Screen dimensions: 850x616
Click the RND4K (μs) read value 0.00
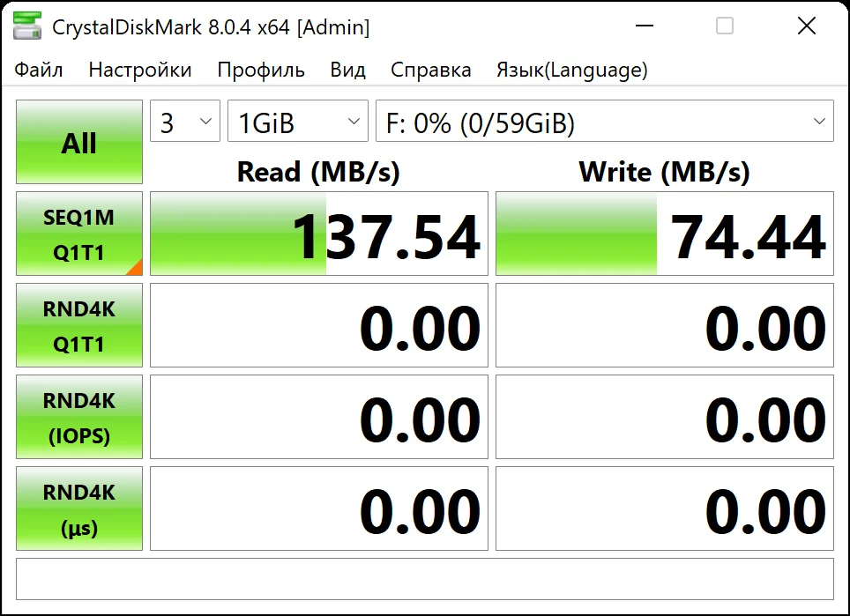(319, 508)
